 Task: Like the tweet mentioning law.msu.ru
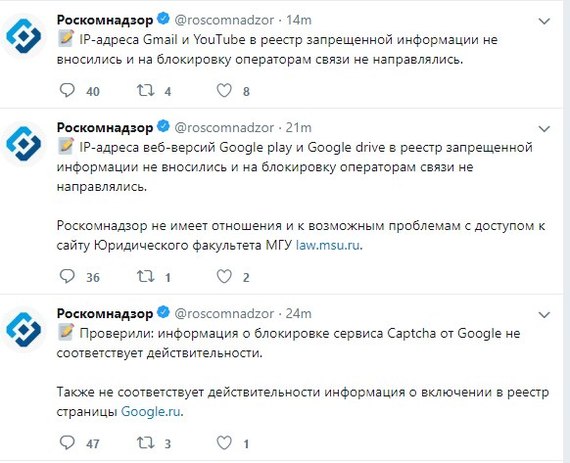pos(224,277)
